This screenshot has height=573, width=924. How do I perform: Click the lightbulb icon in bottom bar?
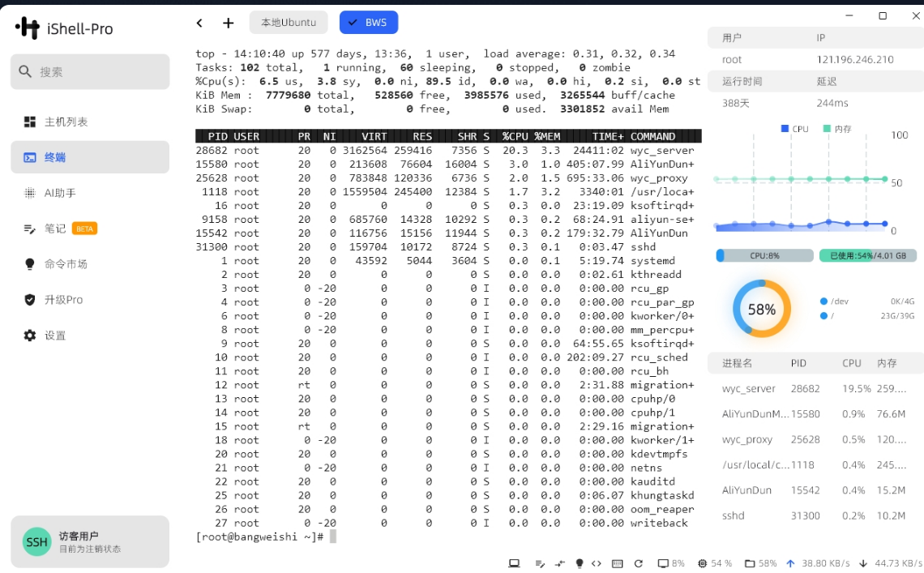580,563
